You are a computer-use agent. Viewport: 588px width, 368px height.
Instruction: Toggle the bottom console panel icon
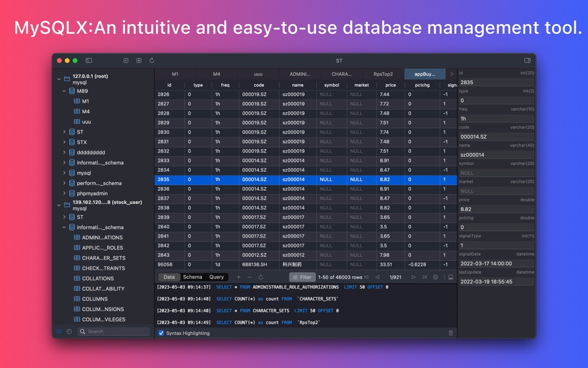pyautogui.click(x=451, y=277)
